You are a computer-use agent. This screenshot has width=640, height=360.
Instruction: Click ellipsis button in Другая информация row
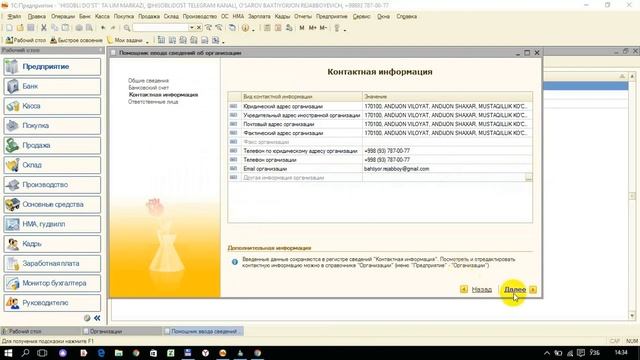click(x=529, y=178)
